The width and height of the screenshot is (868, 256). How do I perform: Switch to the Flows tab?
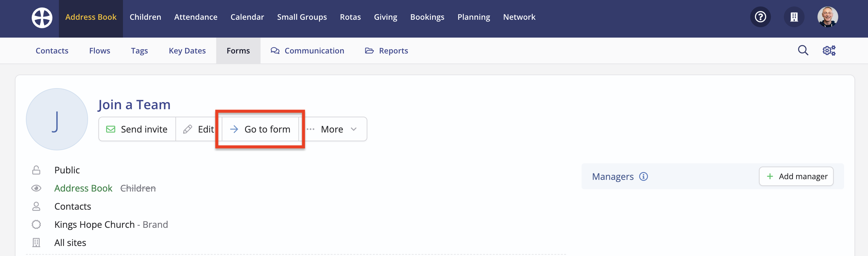(x=99, y=51)
